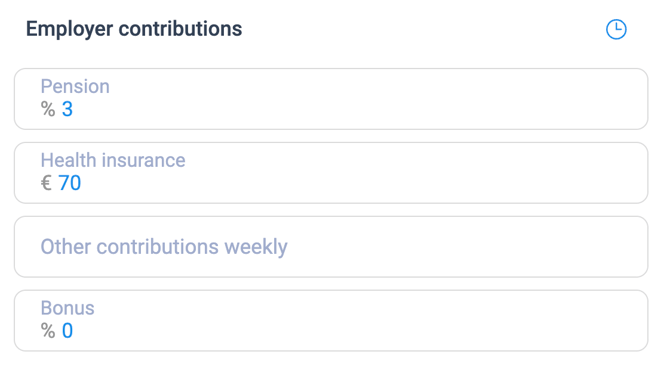The width and height of the screenshot is (670, 373).
Task: Open the contribution history clock icon
Action: [616, 29]
